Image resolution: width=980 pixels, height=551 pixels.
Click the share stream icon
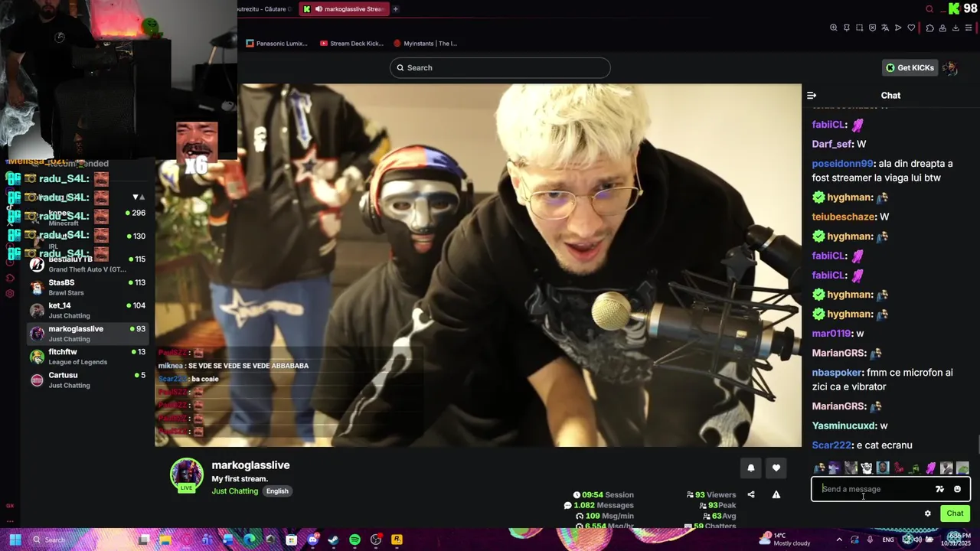(x=751, y=495)
